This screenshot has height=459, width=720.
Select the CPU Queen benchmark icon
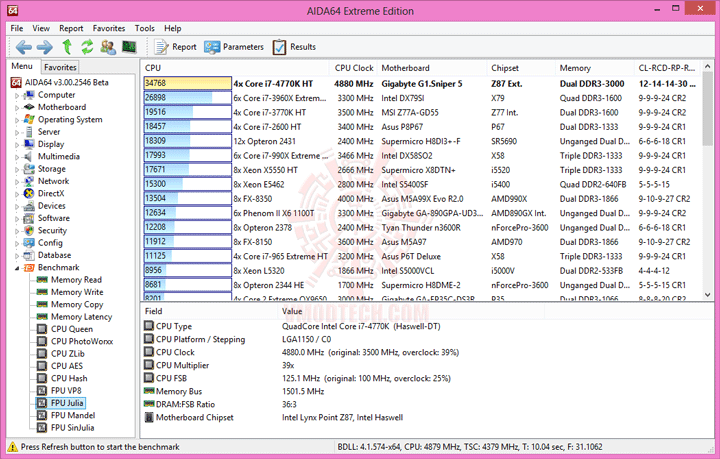click(42, 329)
